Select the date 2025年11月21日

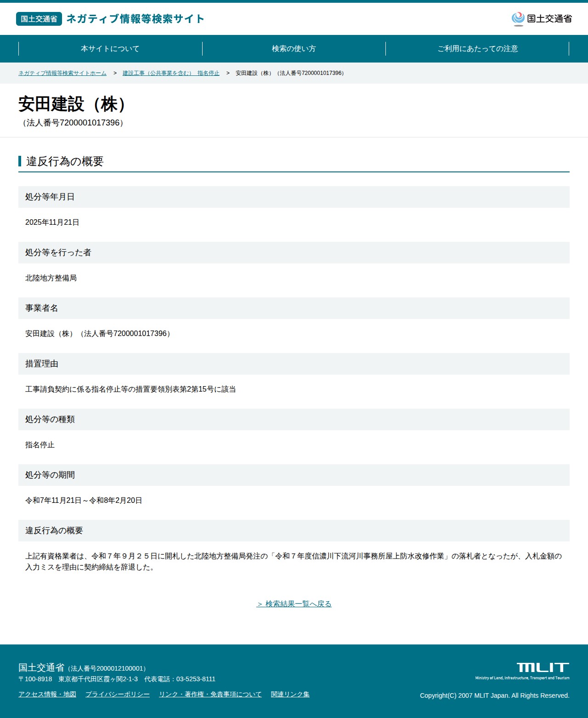pyautogui.click(x=52, y=222)
